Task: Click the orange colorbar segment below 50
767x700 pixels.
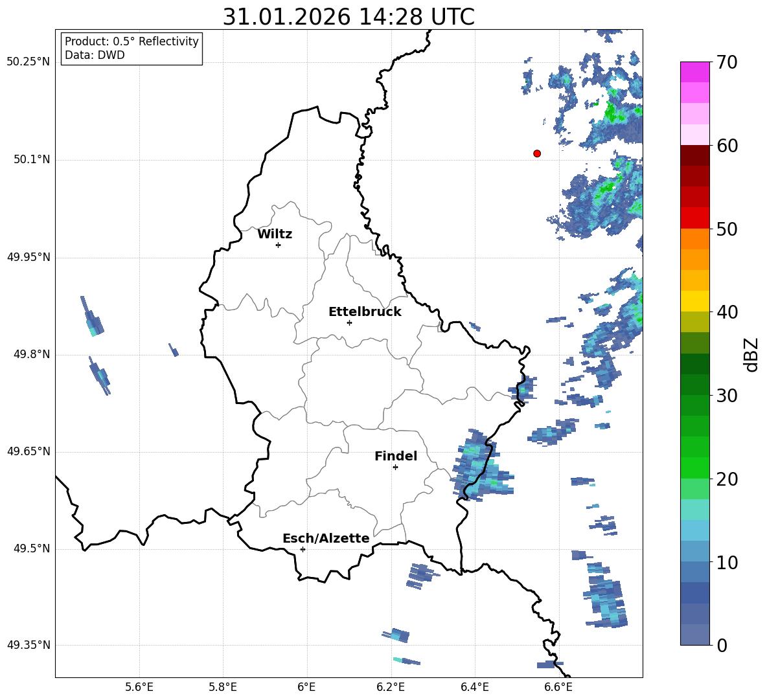Action: tap(694, 239)
